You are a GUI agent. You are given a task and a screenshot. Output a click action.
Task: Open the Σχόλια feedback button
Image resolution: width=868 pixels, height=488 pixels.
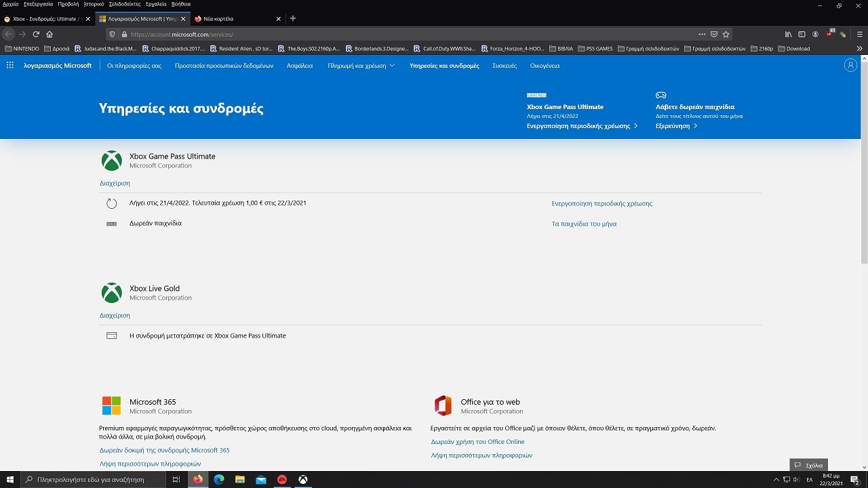tap(809, 465)
